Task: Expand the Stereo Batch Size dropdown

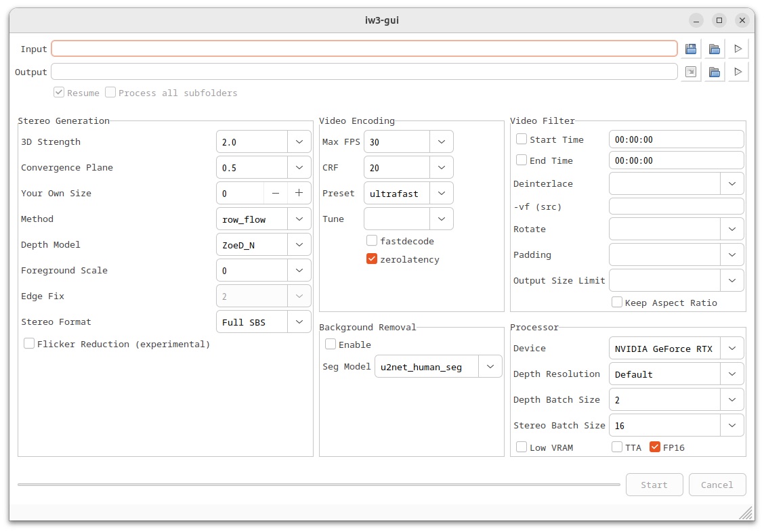Action: (x=732, y=426)
